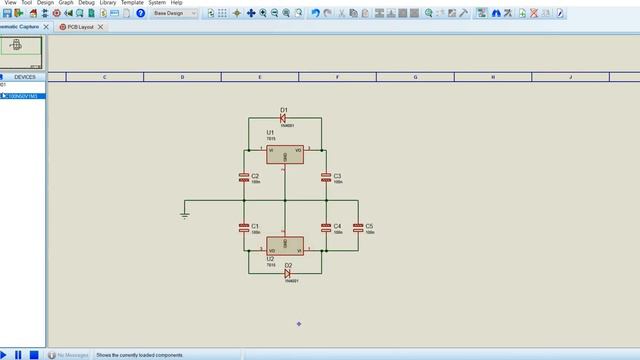Open the View menu
Image resolution: width=640 pixels, height=360 pixels.
point(10,2)
